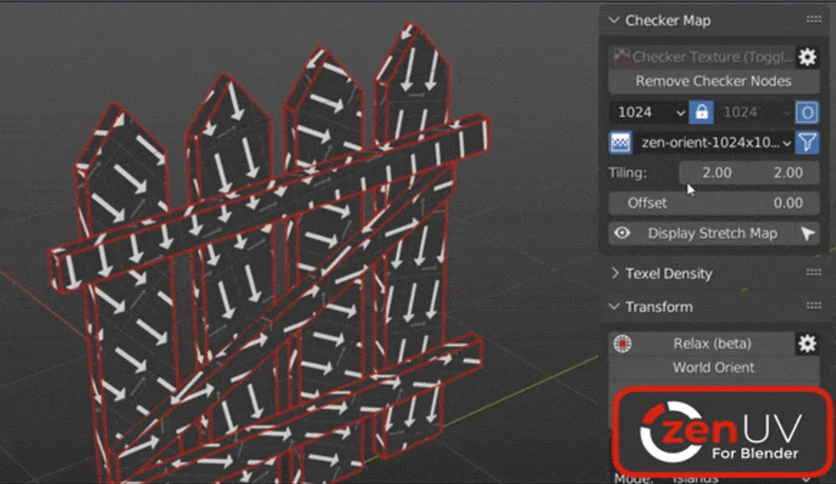
Task: Click the red Relax icon
Action: coord(622,344)
